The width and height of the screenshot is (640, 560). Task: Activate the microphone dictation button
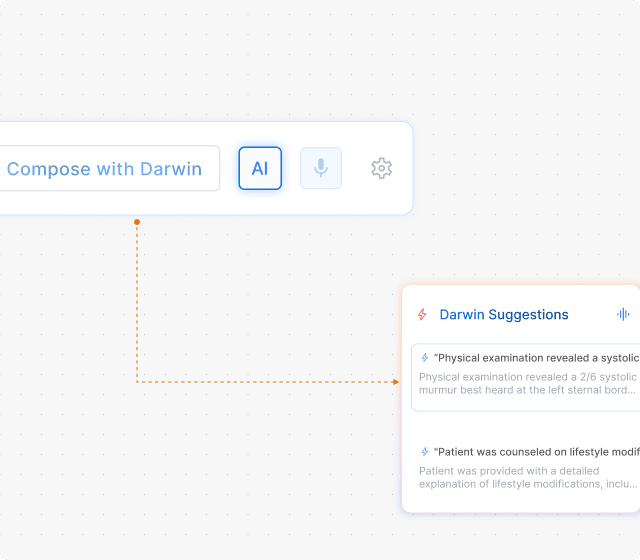pyautogui.click(x=321, y=168)
